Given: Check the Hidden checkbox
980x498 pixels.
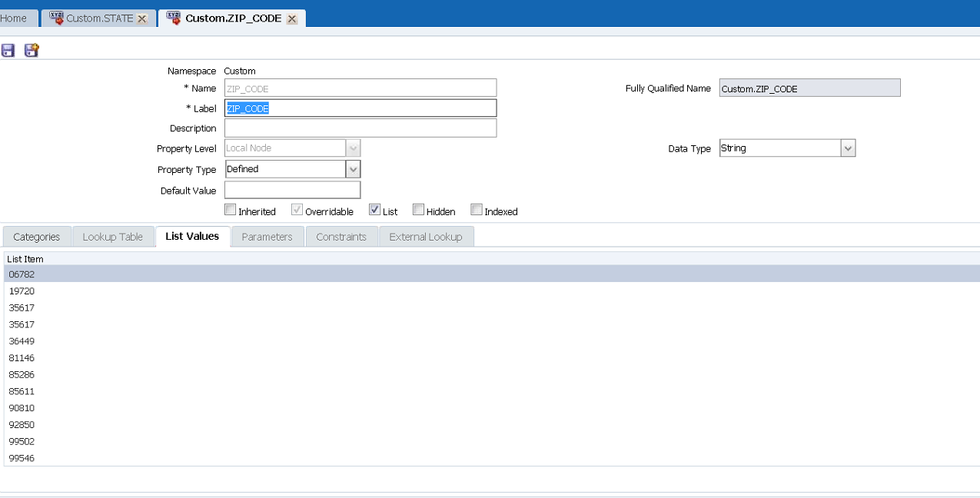Looking at the screenshot, I should coord(418,210).
